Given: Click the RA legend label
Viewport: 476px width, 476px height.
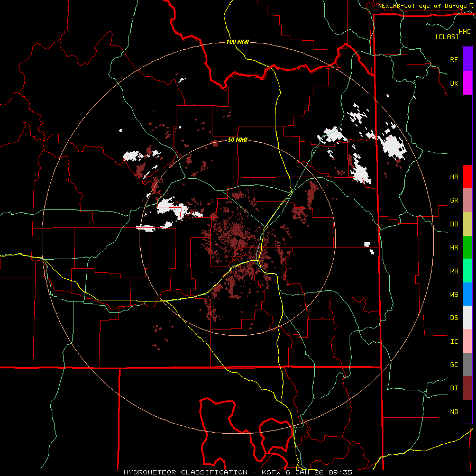Looking at the screenshot, I should click(454, 271).
